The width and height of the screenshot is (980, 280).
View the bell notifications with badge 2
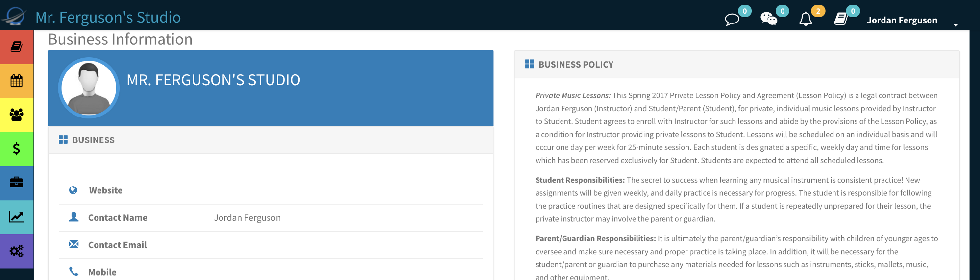(806, 19)
